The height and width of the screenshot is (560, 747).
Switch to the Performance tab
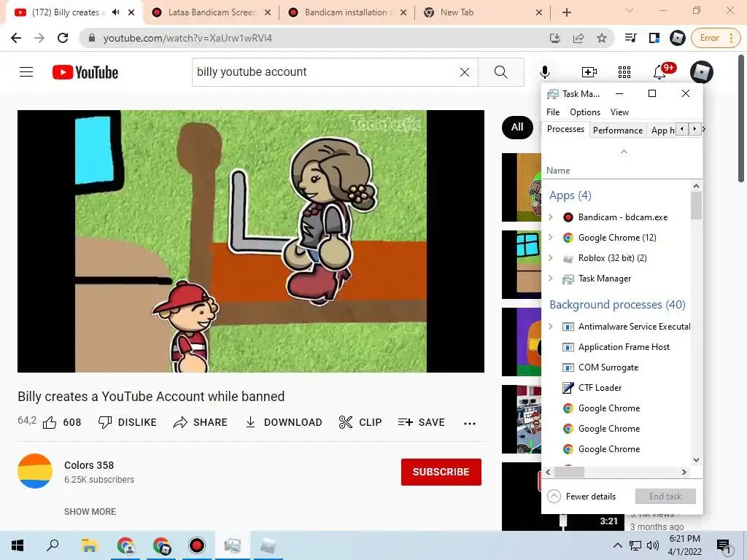click(x=617, y=131)
